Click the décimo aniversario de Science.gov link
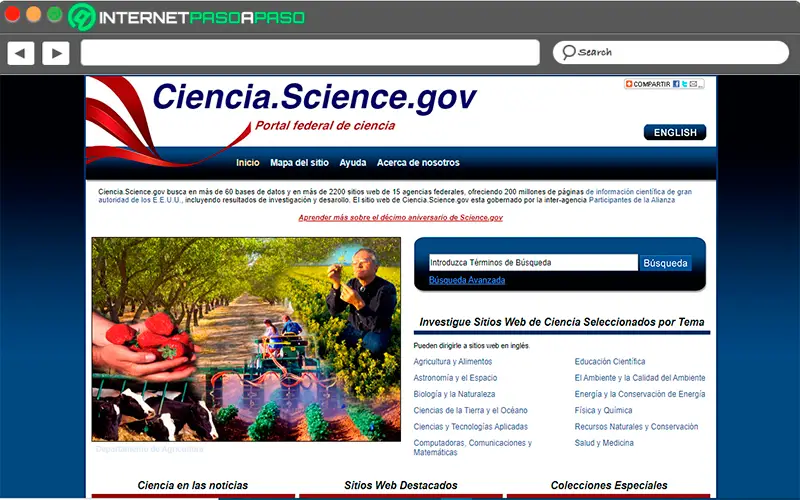 click(x=401, y=217)
